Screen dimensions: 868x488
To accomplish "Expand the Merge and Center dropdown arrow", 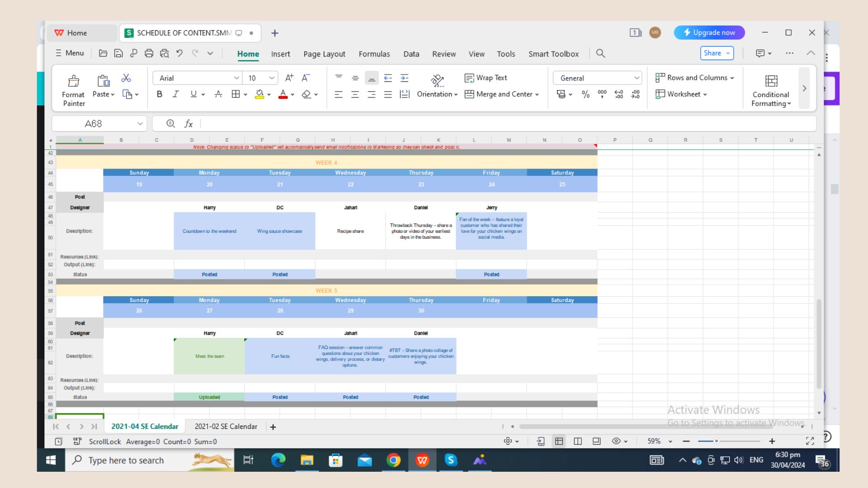I will coord(537,94).
